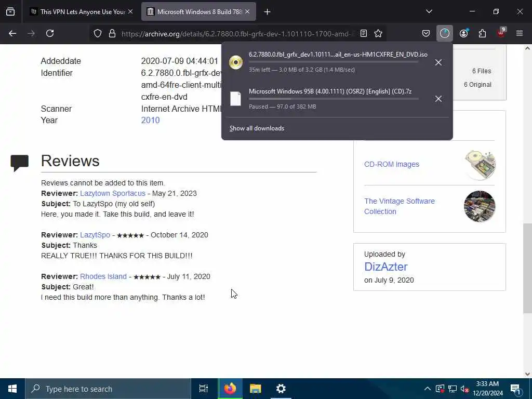
Task: Open the taskbar clock and date
Action: (487, 389)
